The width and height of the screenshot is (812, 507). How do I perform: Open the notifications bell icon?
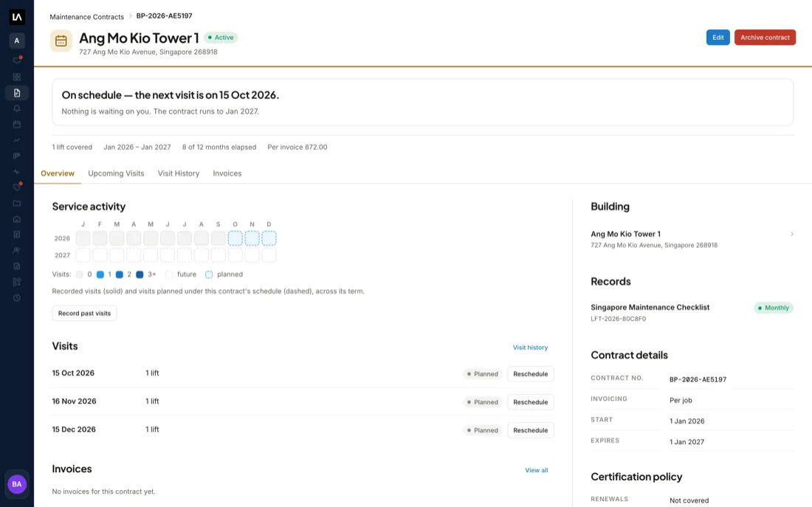click(16, 108)
